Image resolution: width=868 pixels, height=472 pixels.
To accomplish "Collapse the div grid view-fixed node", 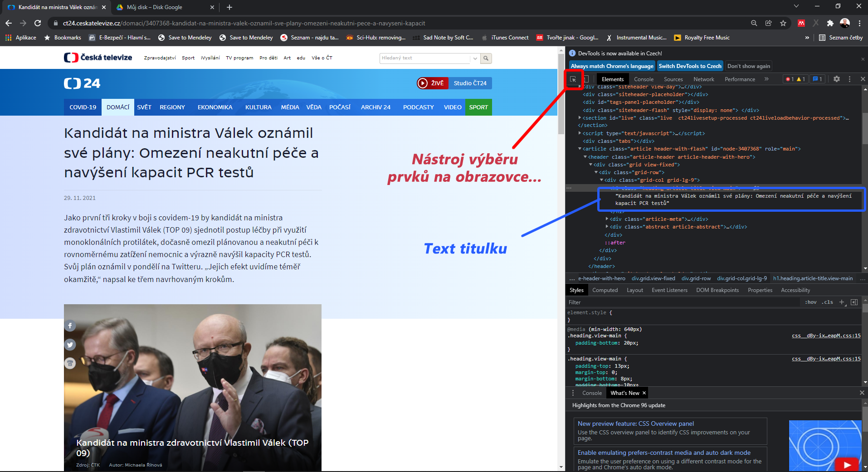I will [x=590, y=165].
